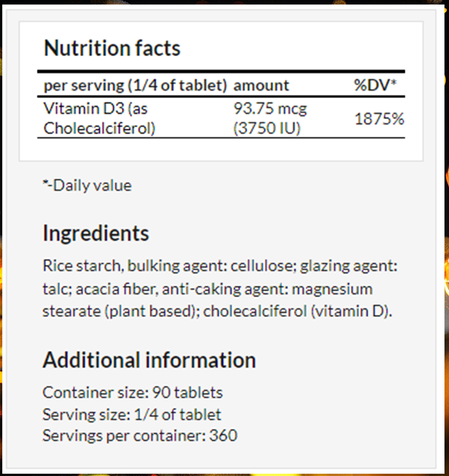Click the 'amount' column header

point(261,85)
